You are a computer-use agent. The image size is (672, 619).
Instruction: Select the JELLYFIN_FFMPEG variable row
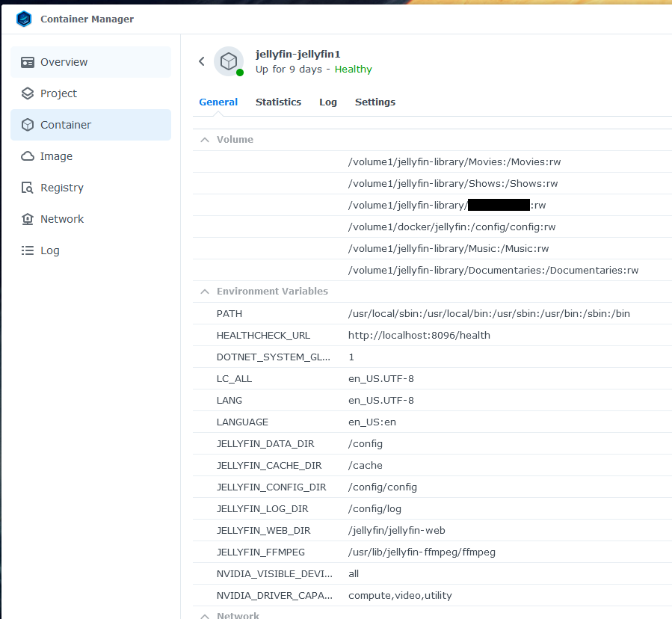coord(261,552)
